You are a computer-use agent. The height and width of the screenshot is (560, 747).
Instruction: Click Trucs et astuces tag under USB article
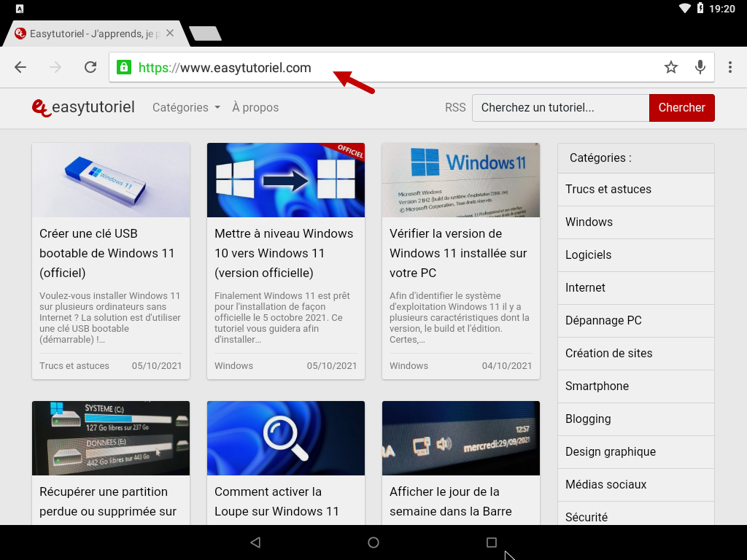click(74, 366)
